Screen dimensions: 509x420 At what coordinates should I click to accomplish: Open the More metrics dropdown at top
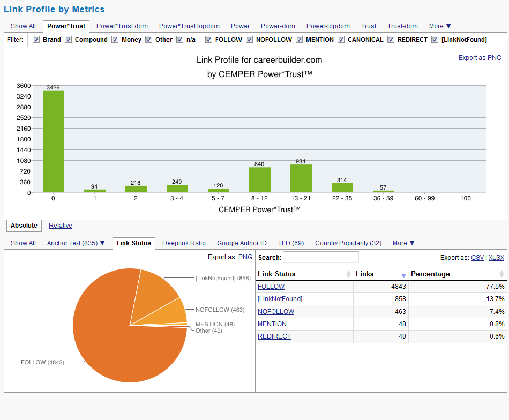click(440, 26)
